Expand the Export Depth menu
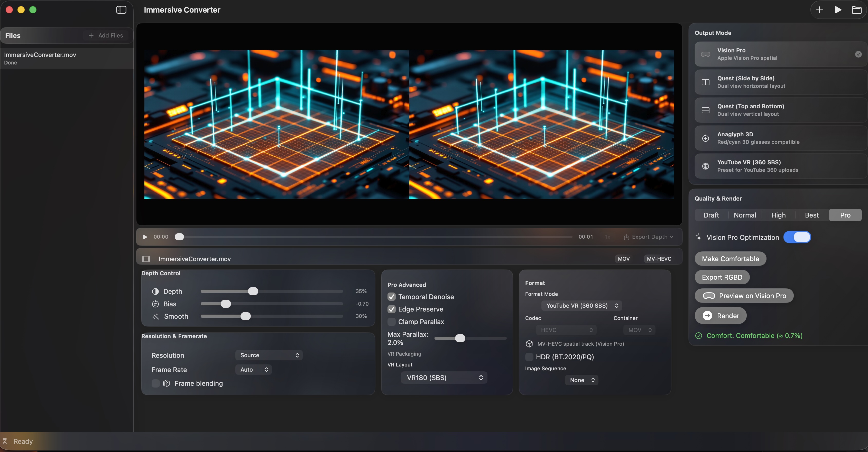Viewport: 868px width, 452px height. pyautogui.click(x=649, y=237)
